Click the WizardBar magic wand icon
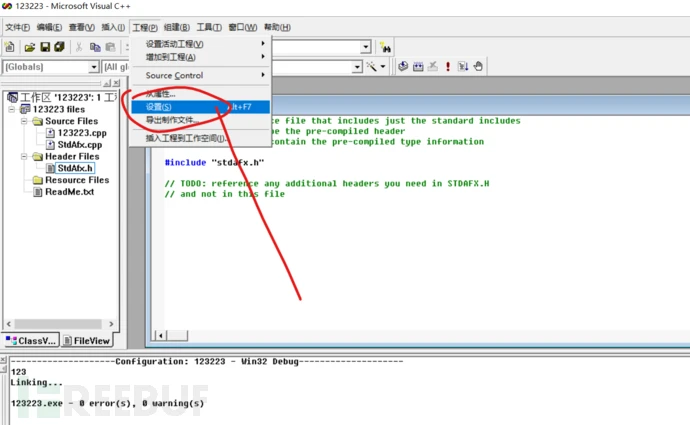Screen dimensions: 690x425 (371, 66)
